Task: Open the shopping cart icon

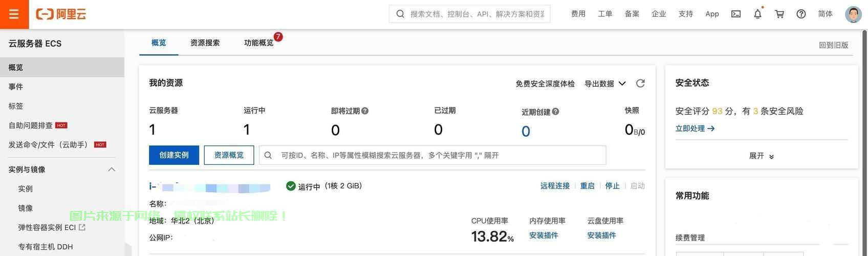Action: [x=779, y=14]
